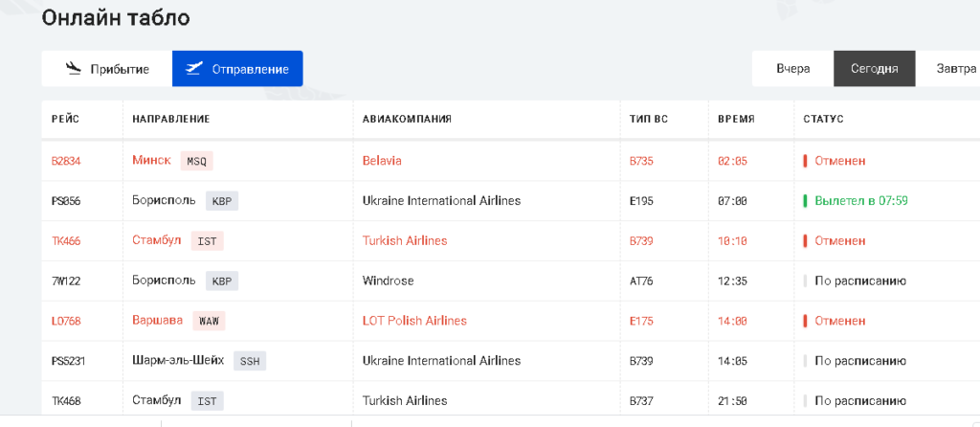
Task: Click the SSH airport code badge
Action: click(250, 361)
